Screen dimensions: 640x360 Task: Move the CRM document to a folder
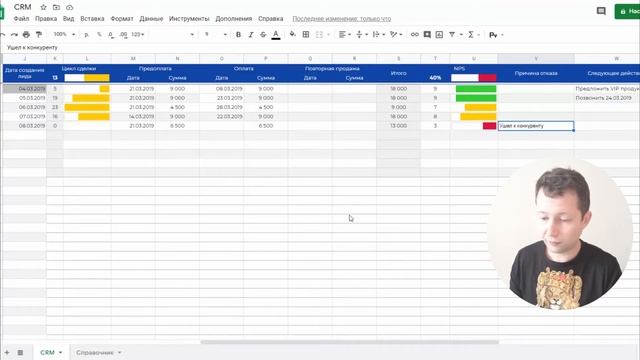click(56, 7)
